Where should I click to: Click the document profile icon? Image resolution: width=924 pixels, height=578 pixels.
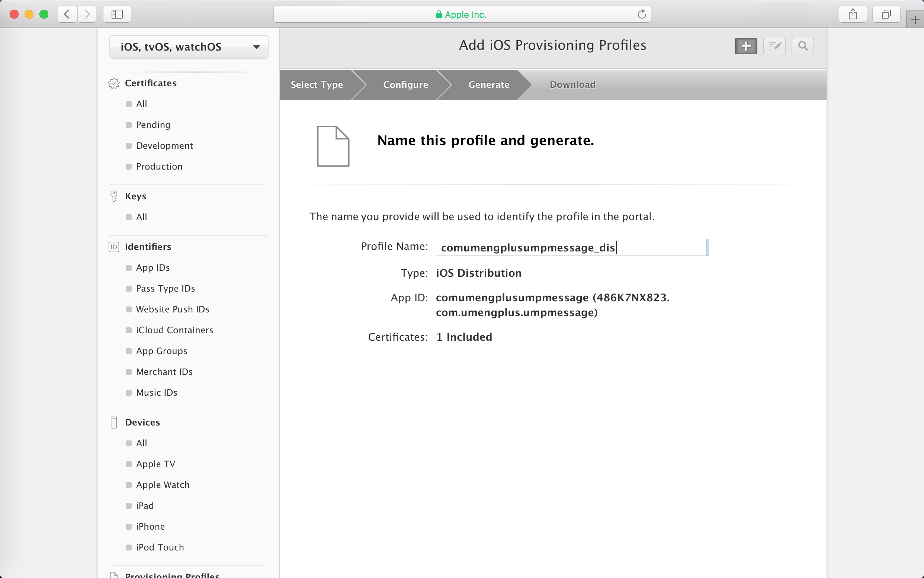[333, 147]
